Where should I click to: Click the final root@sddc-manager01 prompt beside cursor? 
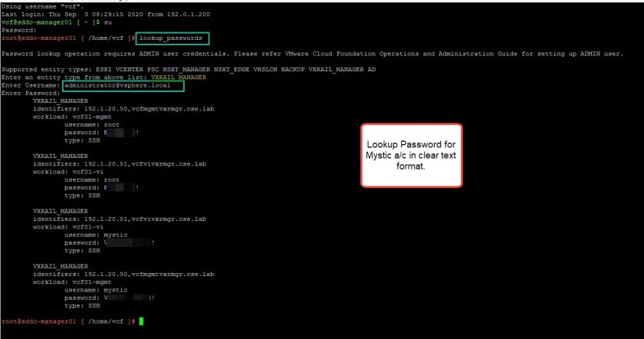click(68, 321)
